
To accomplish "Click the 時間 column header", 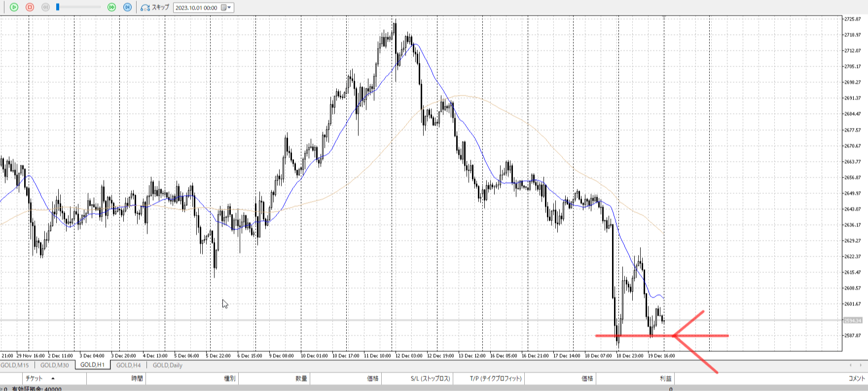I will (137, 379).
